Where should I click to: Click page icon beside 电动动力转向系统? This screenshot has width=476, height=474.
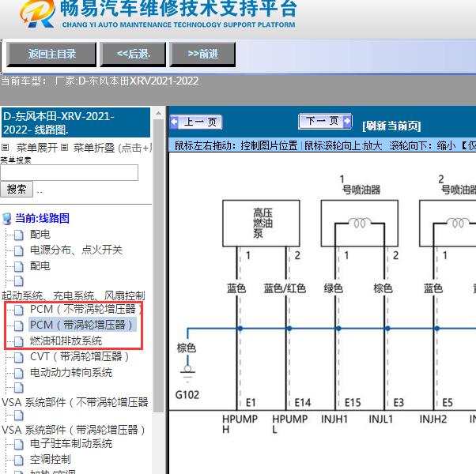19,374
